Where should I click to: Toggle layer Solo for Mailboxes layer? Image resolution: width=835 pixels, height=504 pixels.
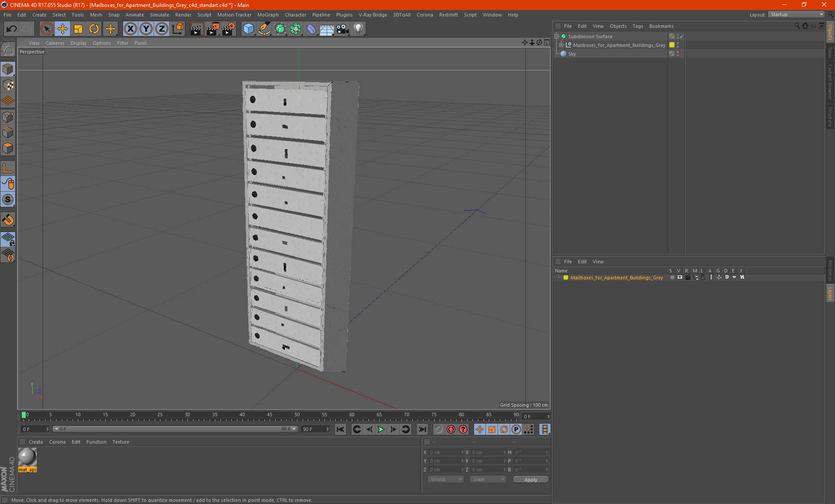[672, 277]
